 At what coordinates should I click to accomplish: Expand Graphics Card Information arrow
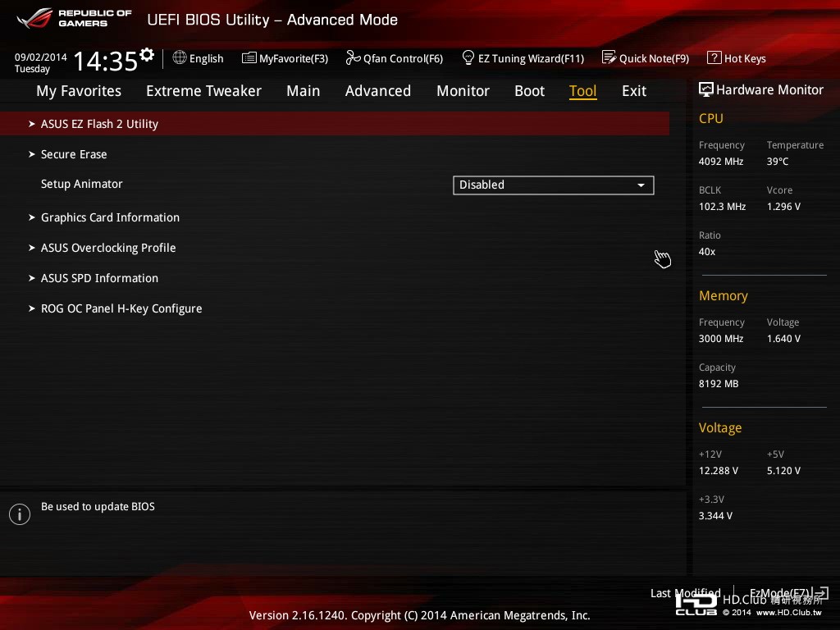tap(32, 217)
